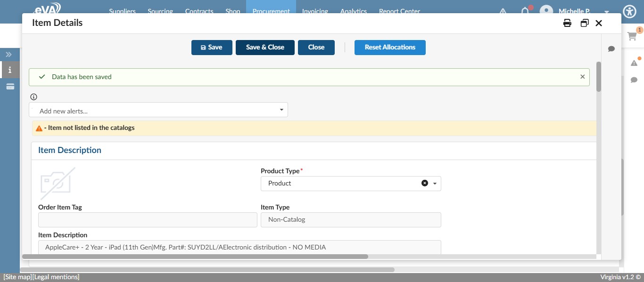
Task: Expand the left sidebar with double chevron
Action: (8, 55)
